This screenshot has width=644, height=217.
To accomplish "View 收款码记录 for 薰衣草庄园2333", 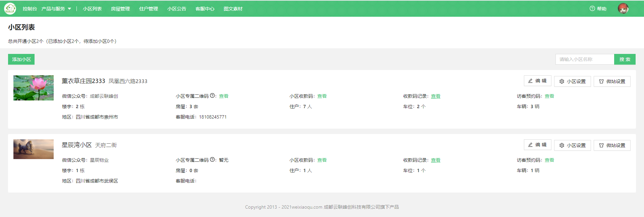I will tap(436, 96).
